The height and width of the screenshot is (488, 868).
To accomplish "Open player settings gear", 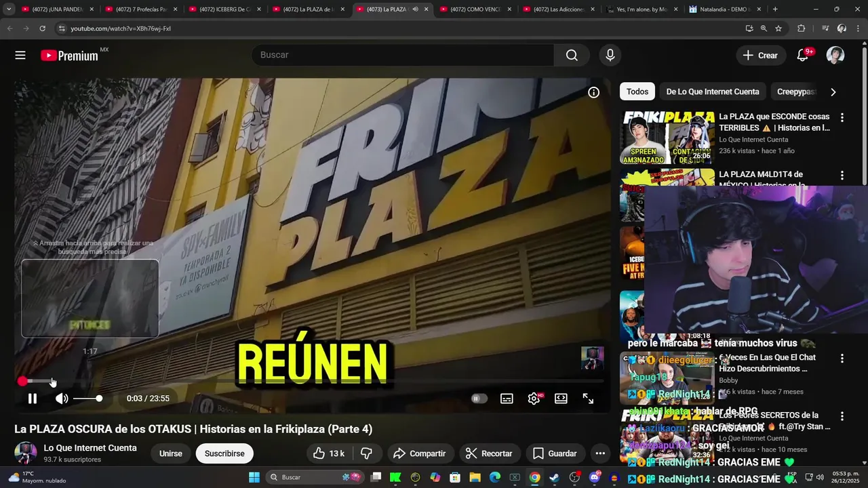I will 534,399.
